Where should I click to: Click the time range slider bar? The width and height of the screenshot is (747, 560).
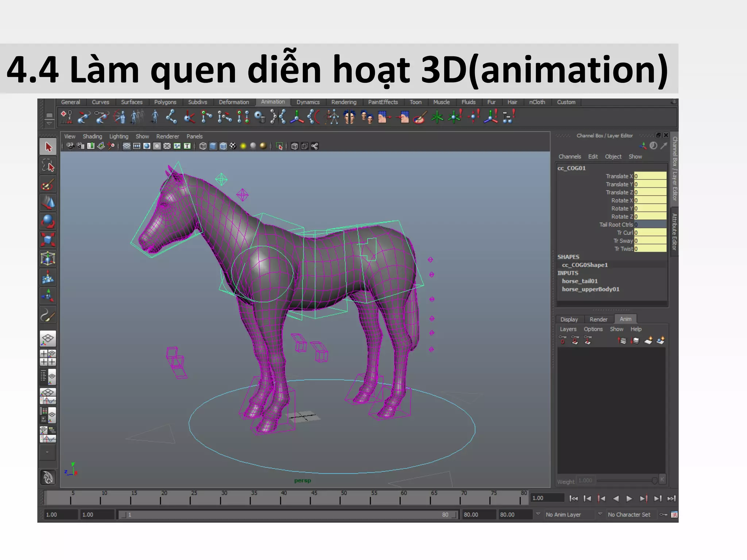(x=288, y=515)
